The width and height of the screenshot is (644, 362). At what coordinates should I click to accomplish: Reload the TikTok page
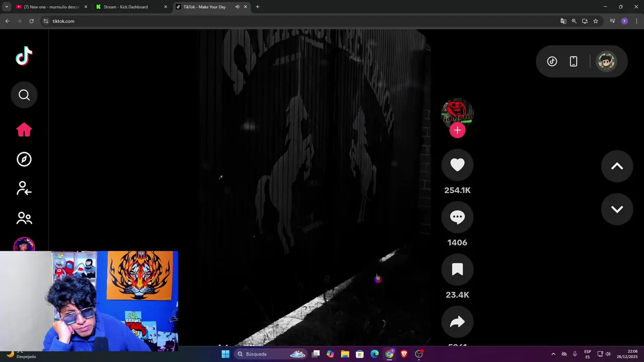click(31, 21)
